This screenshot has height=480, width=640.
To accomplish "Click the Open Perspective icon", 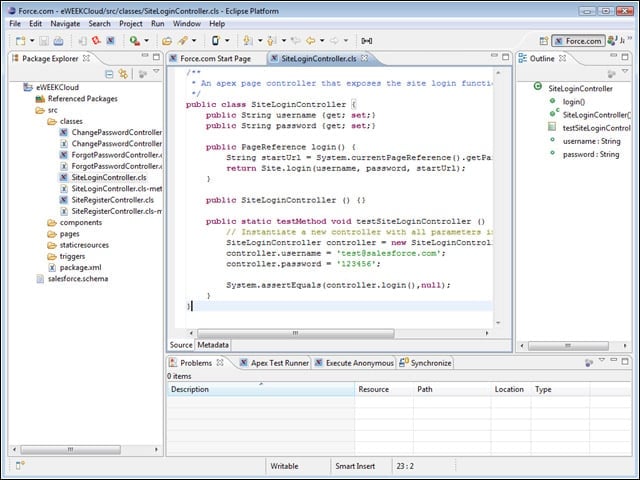I will (544, 41).
